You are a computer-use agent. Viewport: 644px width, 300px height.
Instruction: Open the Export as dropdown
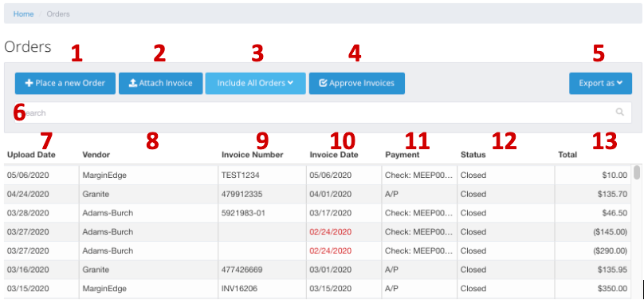tap(600, 84)
